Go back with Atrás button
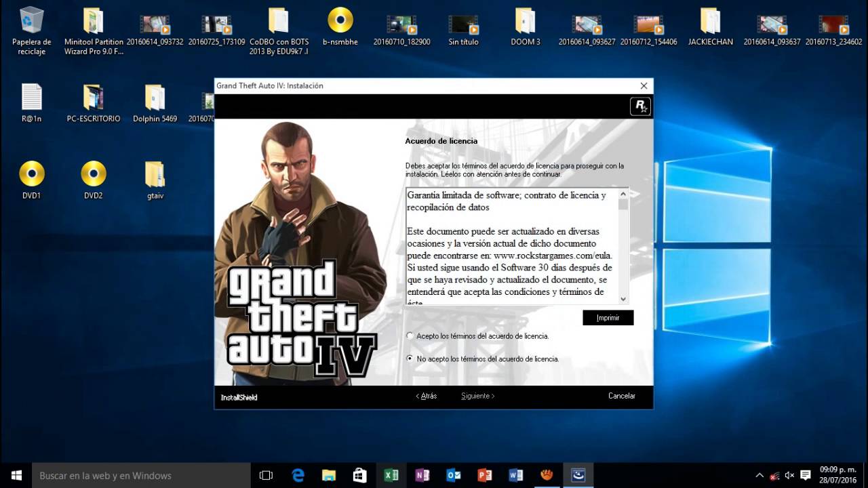The height and width of the screenshot is (488, 868). [x=426, y=396]
